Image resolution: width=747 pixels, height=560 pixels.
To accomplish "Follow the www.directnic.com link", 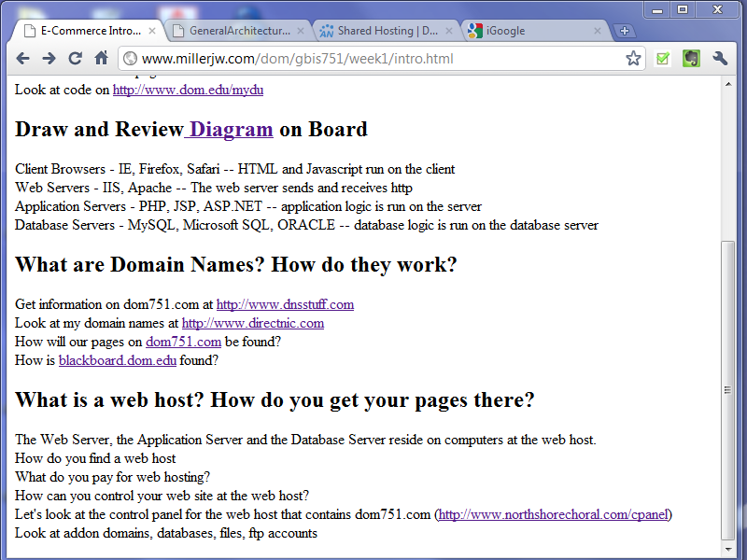I will pyautogui.click(x=252, y=323).
